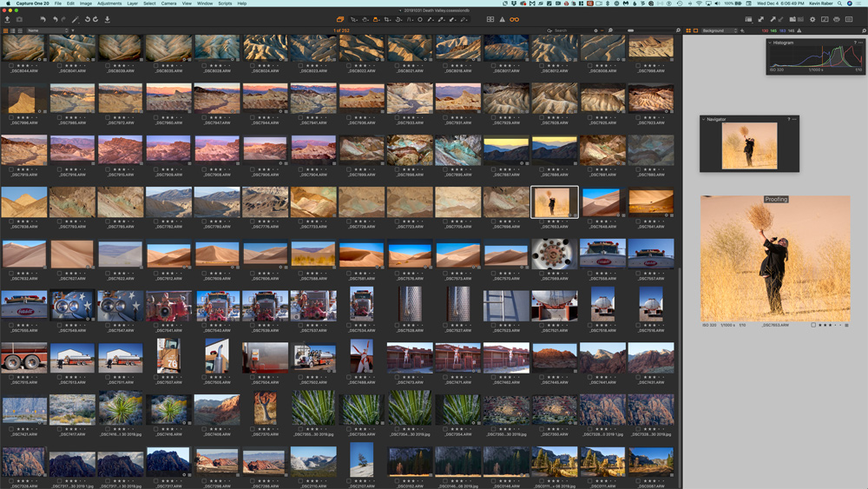Click the preferences gear icon in the toolbar
This screenshot has width=868, height=489.
coord(812,19)
